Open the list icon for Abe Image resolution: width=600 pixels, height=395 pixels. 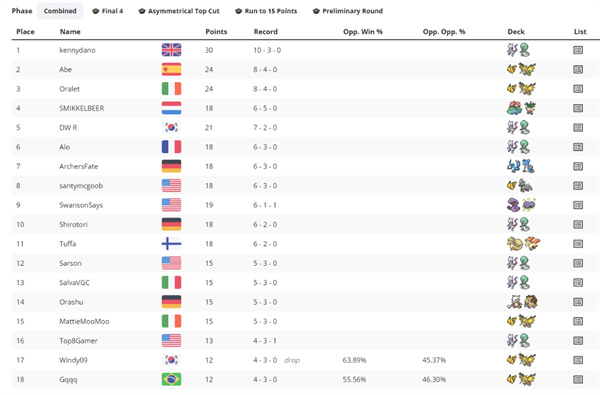[x=578, y=69]
